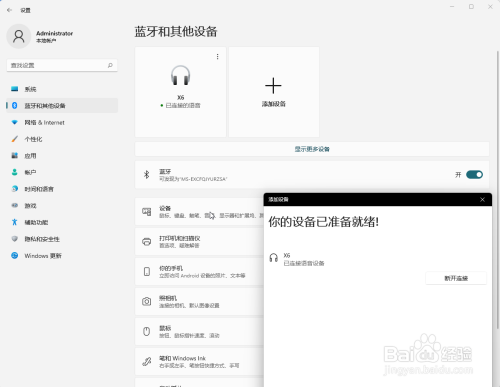Image resolution: width=500 pixels, height=387 pixels.
Task: Click the settings page vertical scrollbar
Action: coord(498,190)
